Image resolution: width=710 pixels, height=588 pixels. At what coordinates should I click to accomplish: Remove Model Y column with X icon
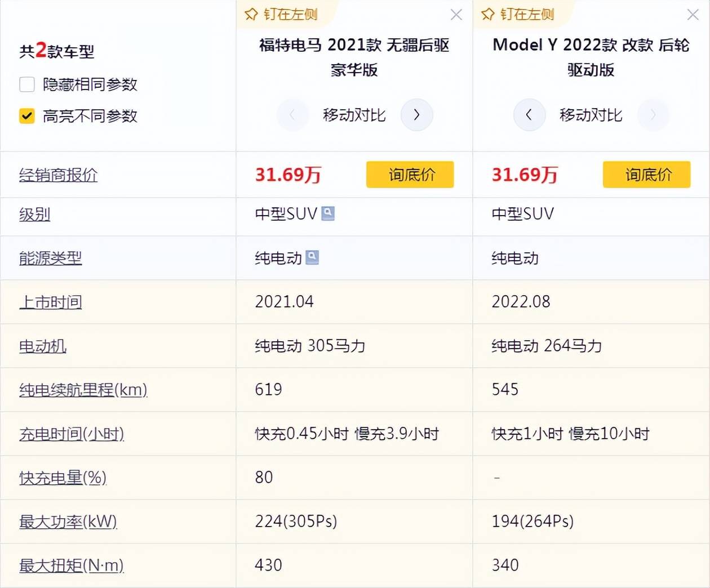point(693,15)
